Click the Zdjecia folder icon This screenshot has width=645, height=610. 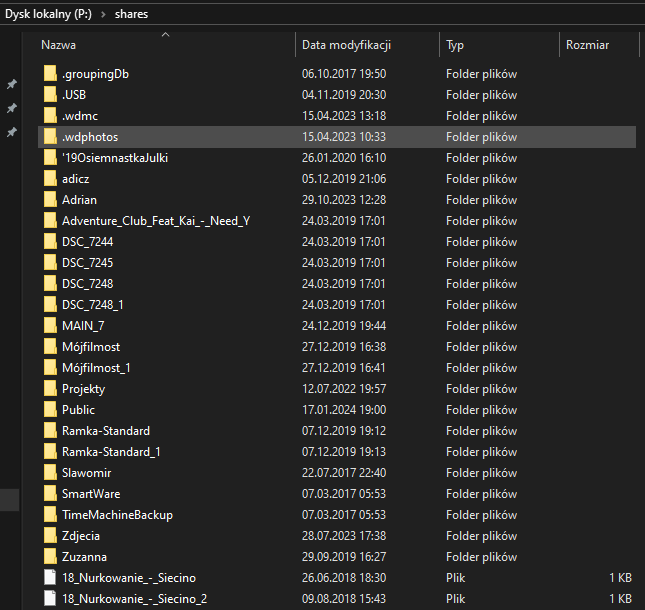(x=50, y=535)
